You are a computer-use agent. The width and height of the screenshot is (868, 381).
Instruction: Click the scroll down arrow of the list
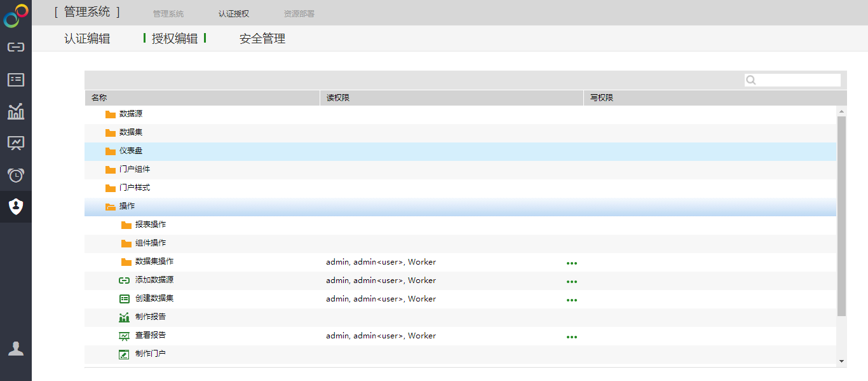click(x=841, y=361)
